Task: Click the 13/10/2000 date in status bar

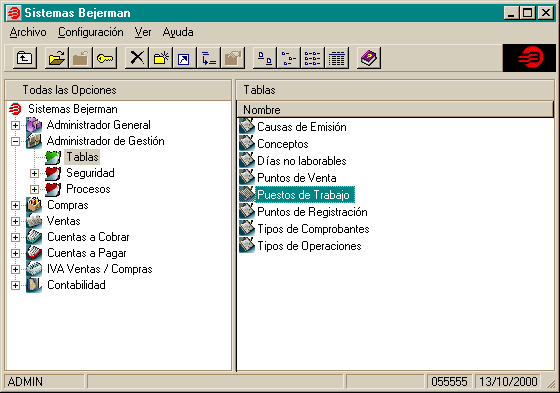Action: (x=508, y=382)
